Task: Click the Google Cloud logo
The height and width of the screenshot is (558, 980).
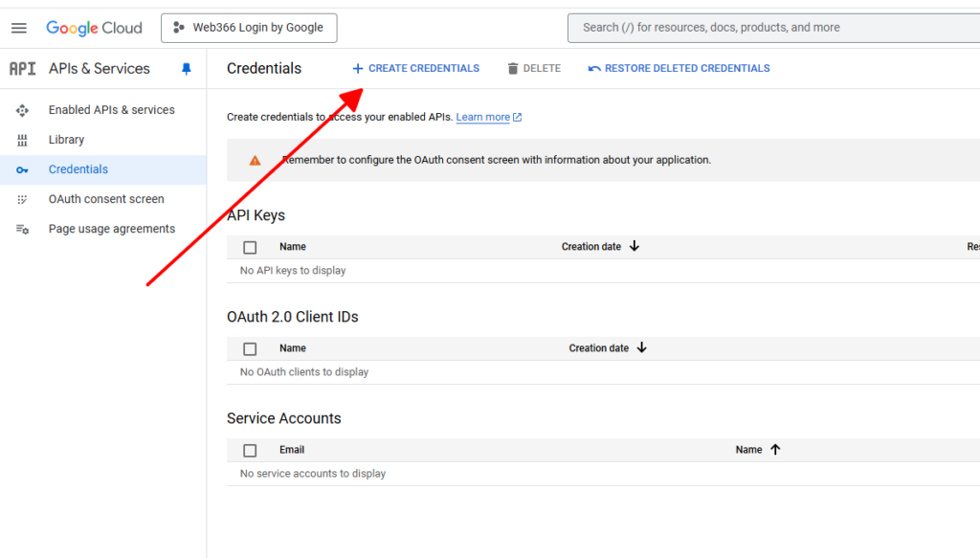Action: click(95, 28)
